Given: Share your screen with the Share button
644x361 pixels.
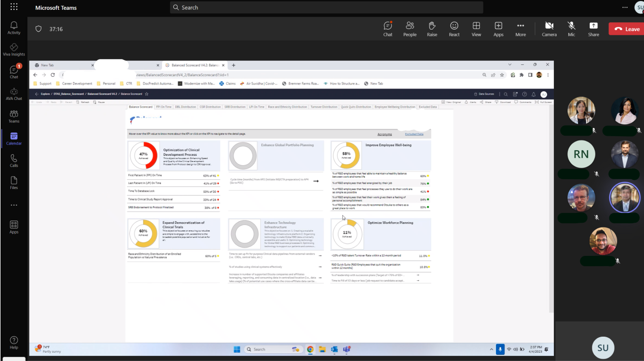Looking at the screenshot, I should [x=594, y=28].
